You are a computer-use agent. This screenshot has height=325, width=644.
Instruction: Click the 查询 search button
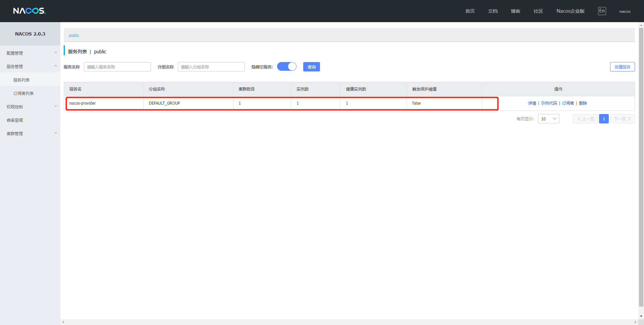coord(312,67)
